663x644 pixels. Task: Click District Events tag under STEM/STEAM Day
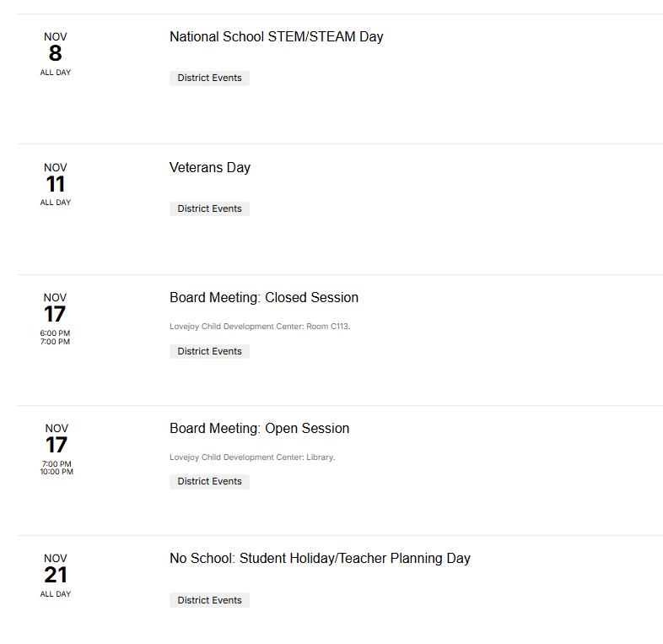click(x=209, y=78)
